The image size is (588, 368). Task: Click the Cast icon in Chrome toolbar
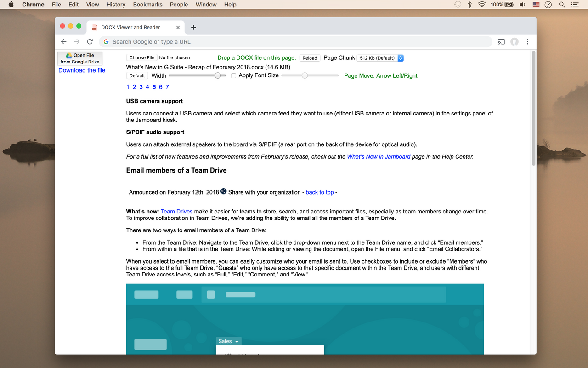coord(501,41)
